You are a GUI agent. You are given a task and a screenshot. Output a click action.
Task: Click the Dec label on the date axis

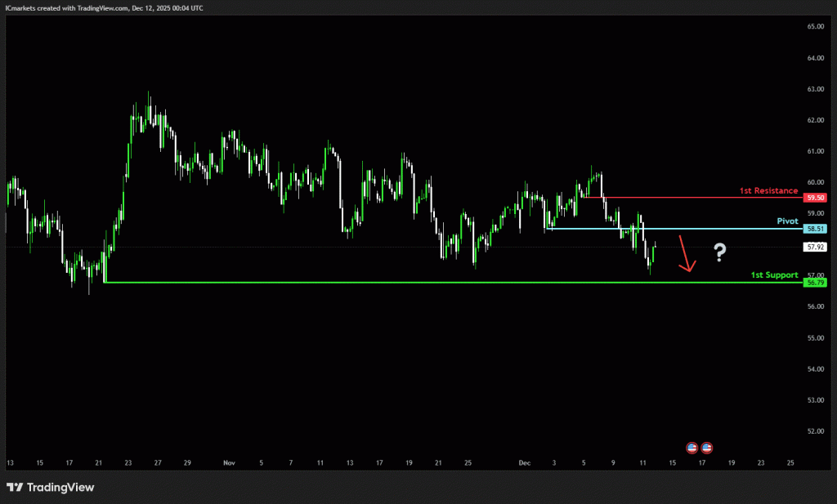pyautogui.click(x=524, y=462)
